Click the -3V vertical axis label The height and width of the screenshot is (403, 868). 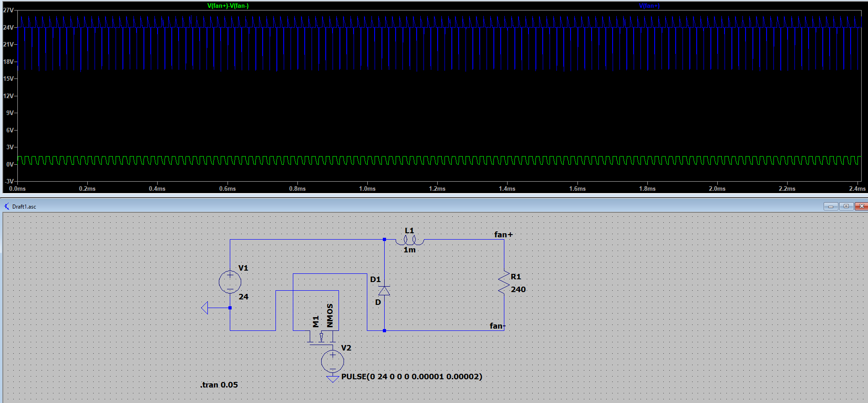pos(9,181)
